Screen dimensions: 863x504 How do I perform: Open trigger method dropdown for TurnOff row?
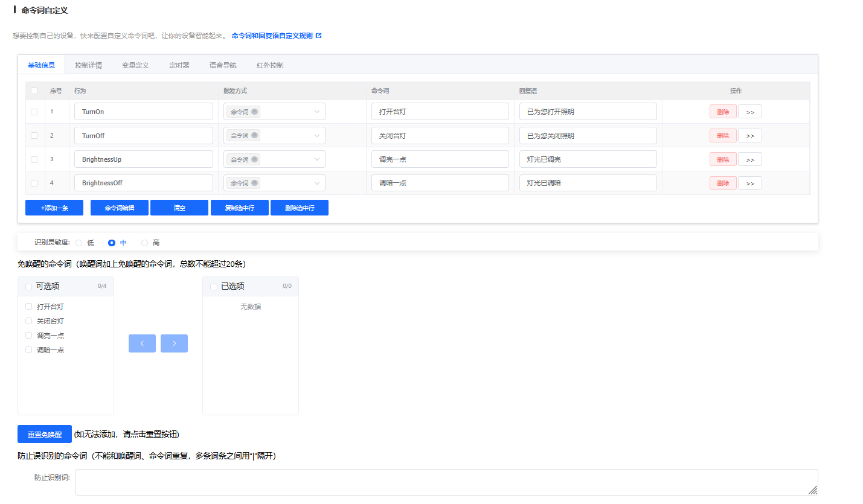click(317, 136)
